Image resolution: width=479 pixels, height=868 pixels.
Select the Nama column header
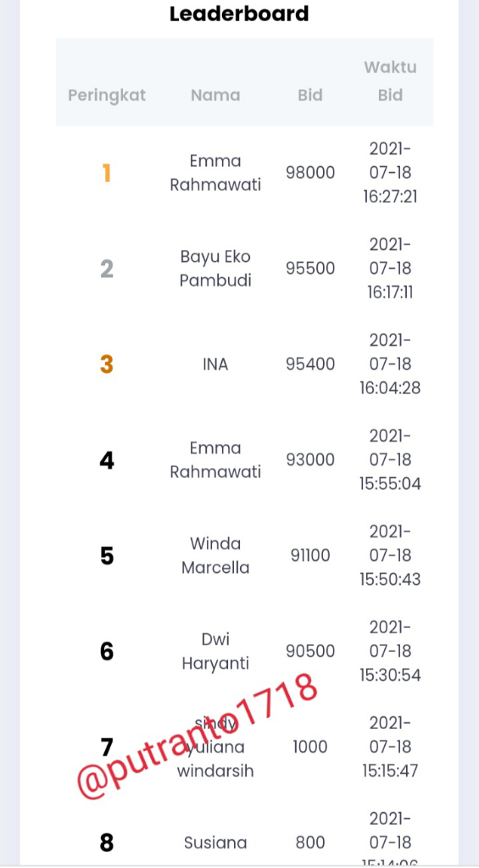[215, 95]
